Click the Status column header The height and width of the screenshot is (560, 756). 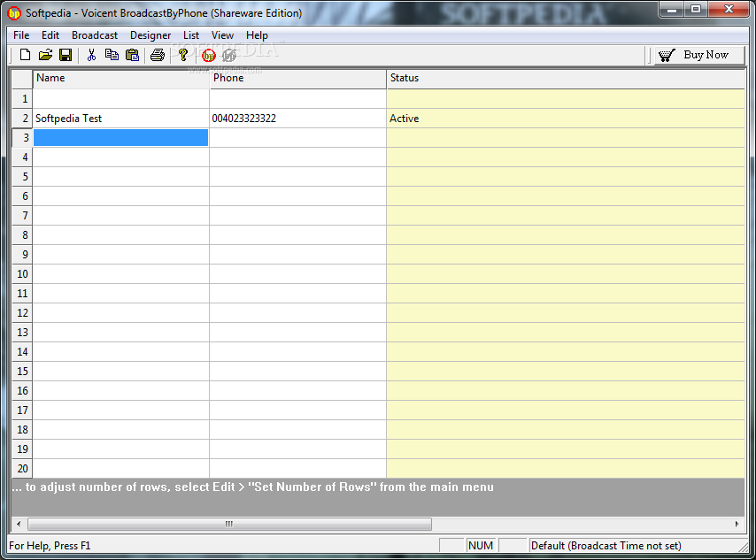566,79
